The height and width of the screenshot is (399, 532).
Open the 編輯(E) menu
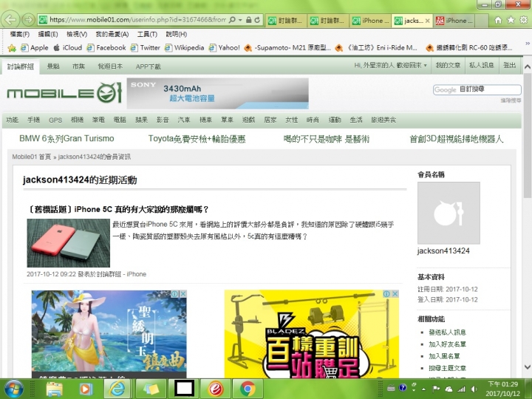(48, 34)
